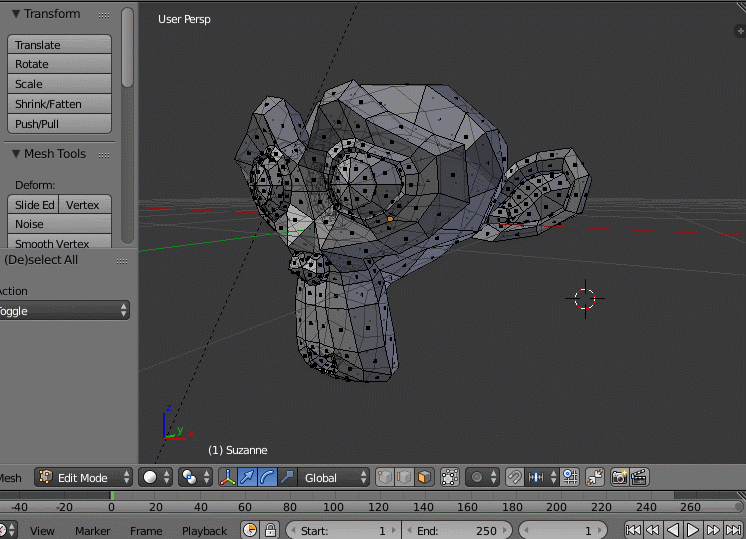Image resolution: width=746 pixels, height=539 pixels.
Task: Open the viewport shading dropdown
Action: [x=155, y=477]
